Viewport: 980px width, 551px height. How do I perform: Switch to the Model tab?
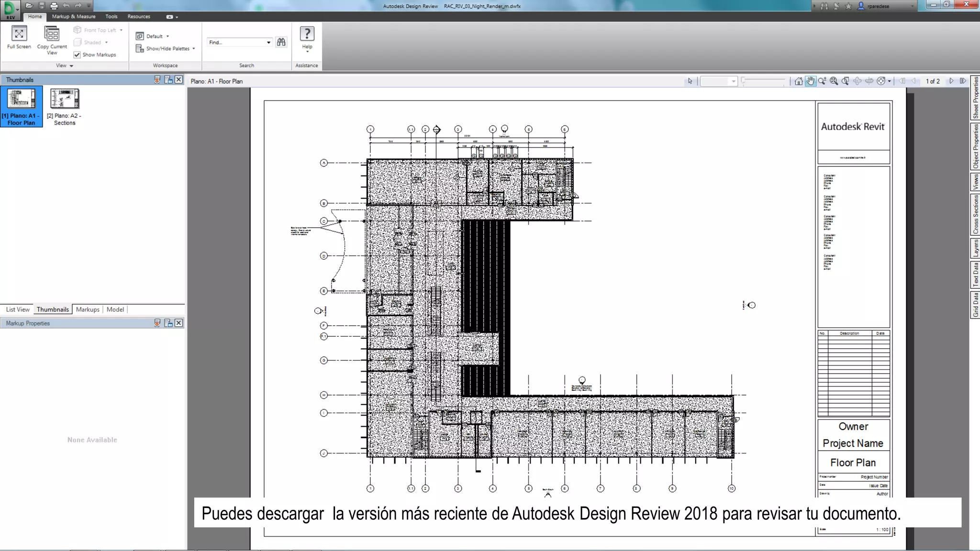[x=115, y=309]
